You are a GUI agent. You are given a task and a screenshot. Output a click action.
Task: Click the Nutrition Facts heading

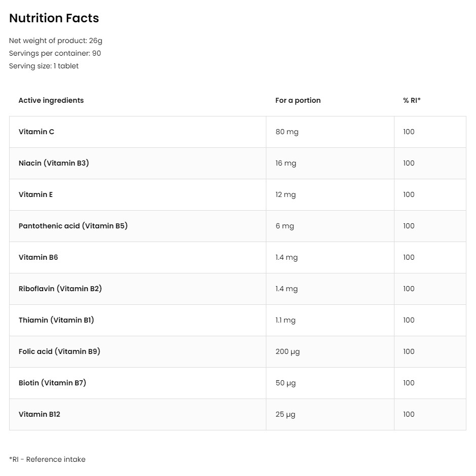click(x=54, y=18)
